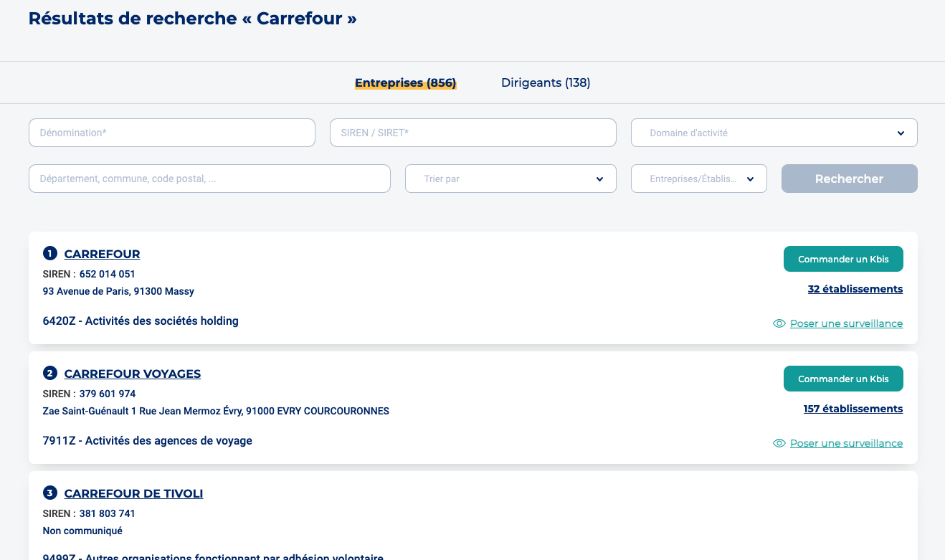
Task: Open the Domaine d'activité dropdown
Action: [774, 133]
